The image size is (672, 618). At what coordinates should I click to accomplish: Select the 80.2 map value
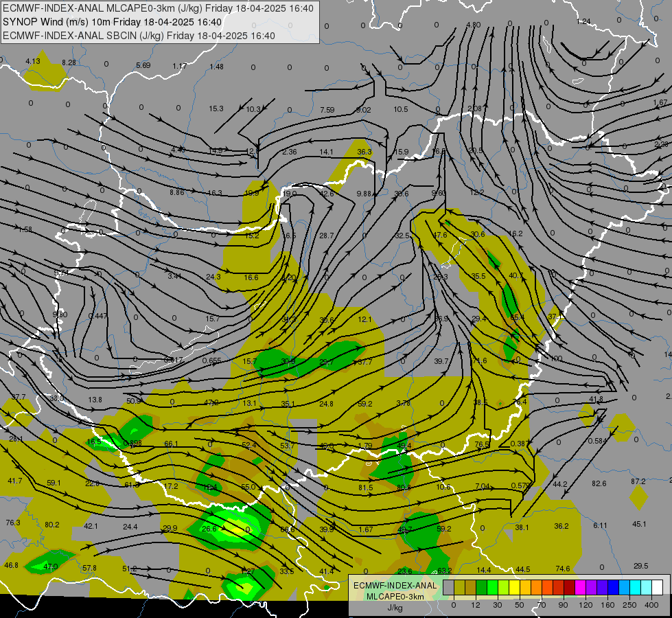click(52, 525)
